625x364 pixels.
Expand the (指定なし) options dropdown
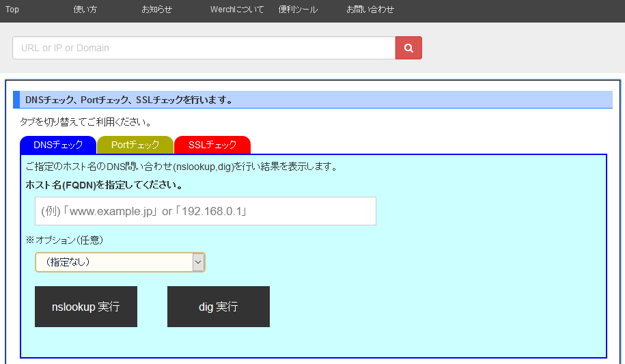120,262
